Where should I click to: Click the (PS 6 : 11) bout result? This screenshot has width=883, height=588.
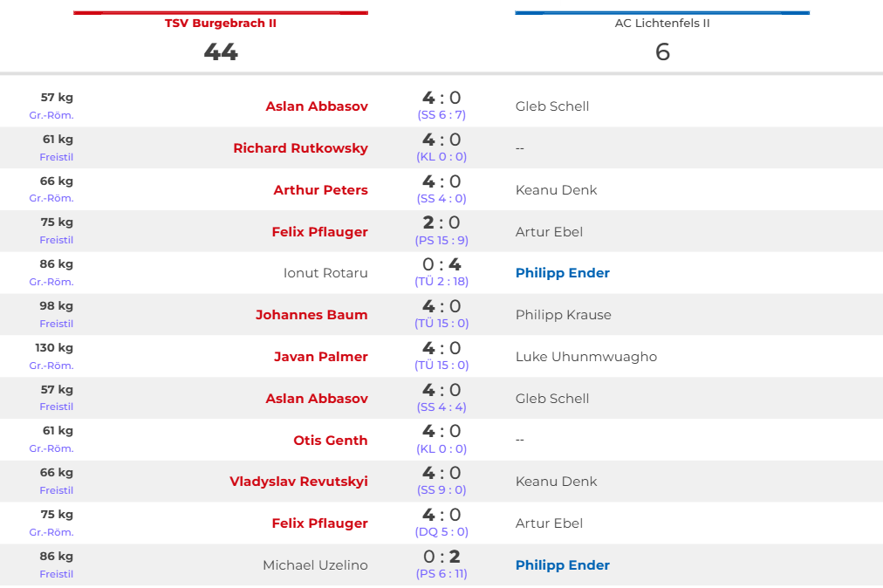[x=441, y=574]
